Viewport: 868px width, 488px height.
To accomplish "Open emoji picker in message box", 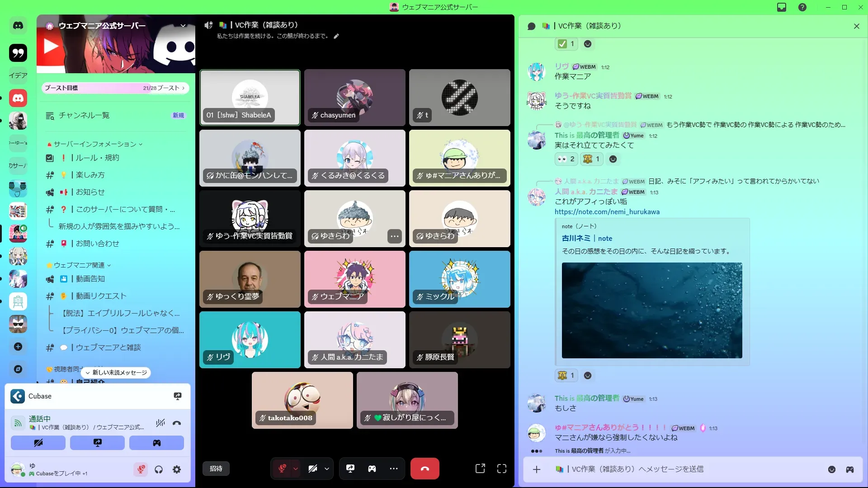I will 831,469.
